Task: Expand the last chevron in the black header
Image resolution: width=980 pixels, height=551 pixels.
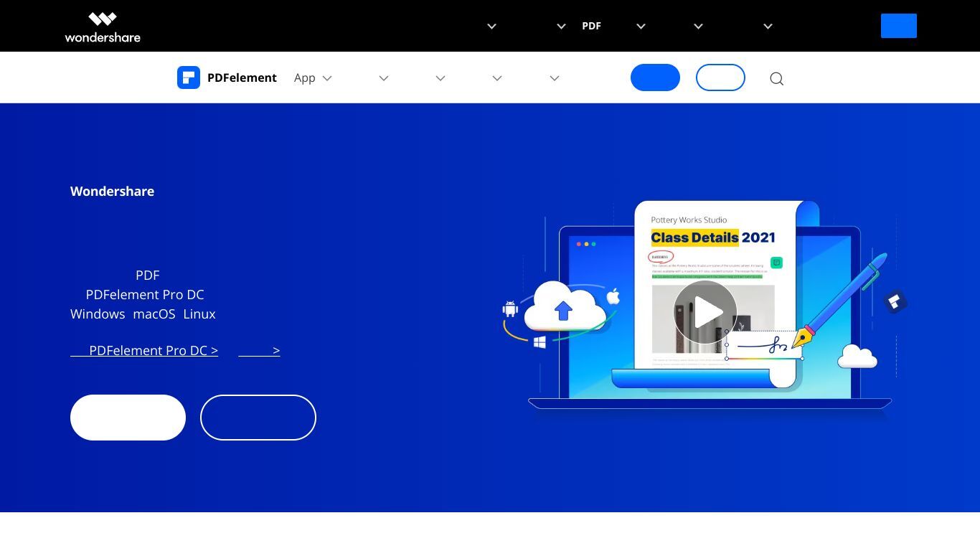Action: [x=768, y=27]
